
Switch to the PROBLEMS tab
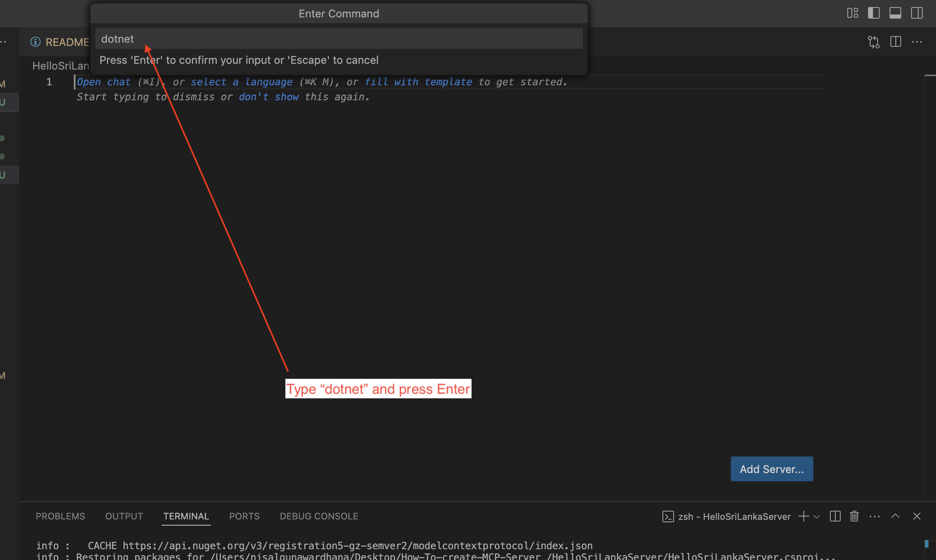pos(60,516)
